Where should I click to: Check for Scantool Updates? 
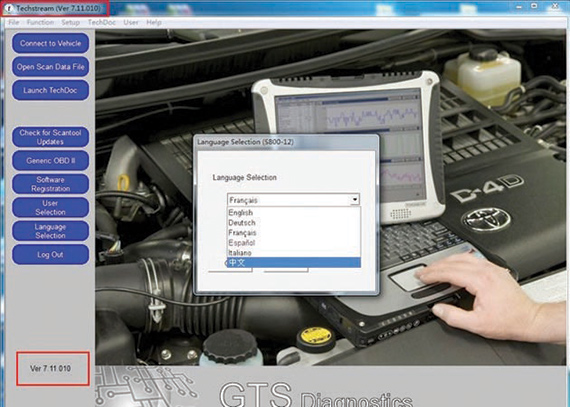click(x=51, y=137)
